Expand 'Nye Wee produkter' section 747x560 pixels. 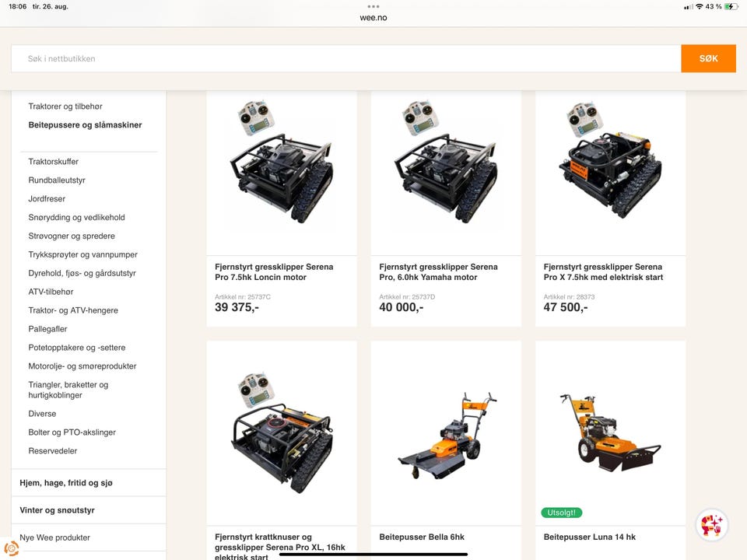coord(89,537)
